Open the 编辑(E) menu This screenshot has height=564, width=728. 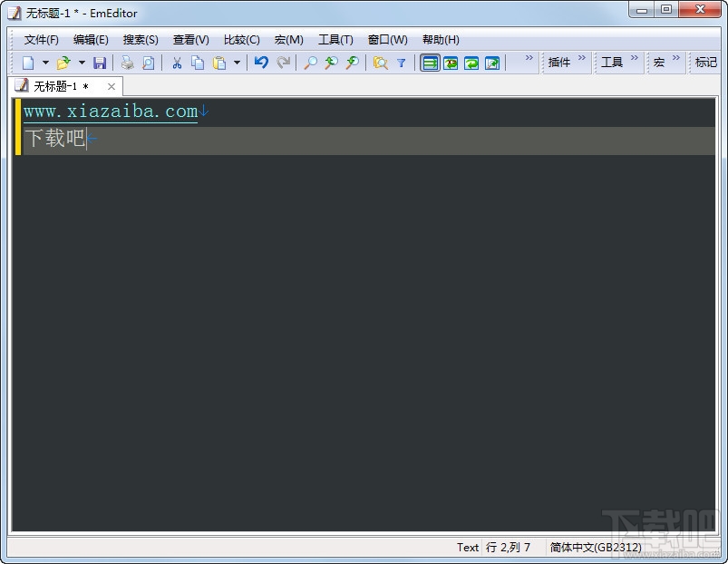(91, 40)
